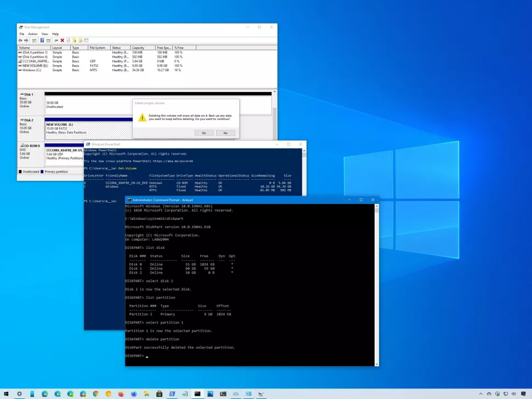
Task: Confirm deletion by clicking Yes
Action: 204,133
